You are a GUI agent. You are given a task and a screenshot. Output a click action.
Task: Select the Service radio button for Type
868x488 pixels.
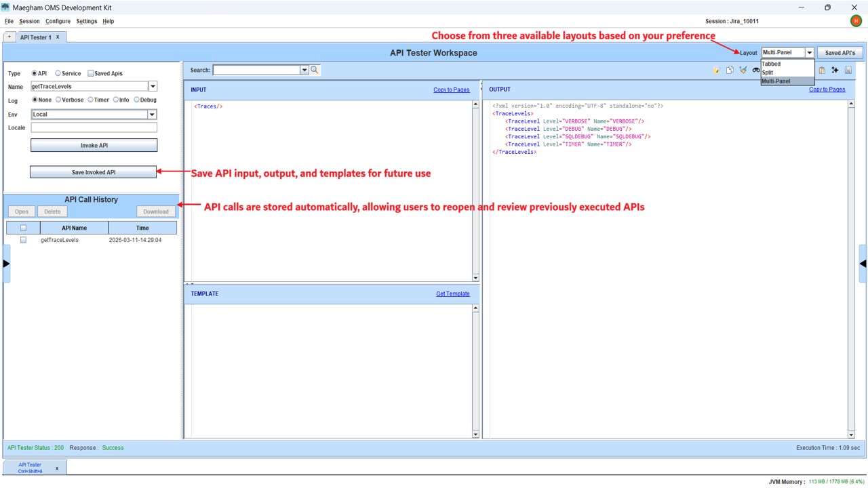coord(58,73)
